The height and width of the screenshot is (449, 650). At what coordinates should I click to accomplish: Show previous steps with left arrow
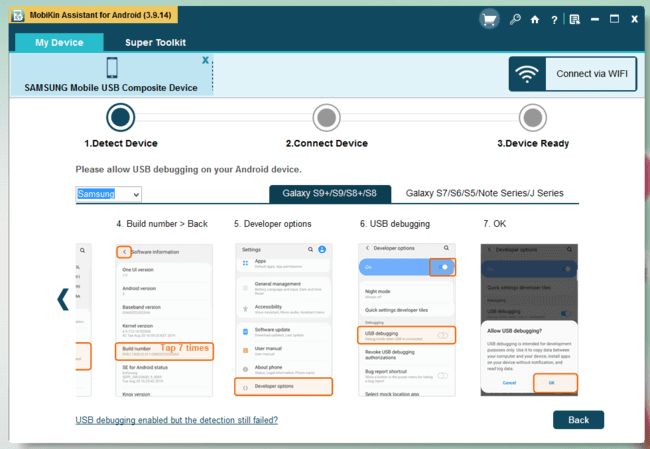(63, 299)
